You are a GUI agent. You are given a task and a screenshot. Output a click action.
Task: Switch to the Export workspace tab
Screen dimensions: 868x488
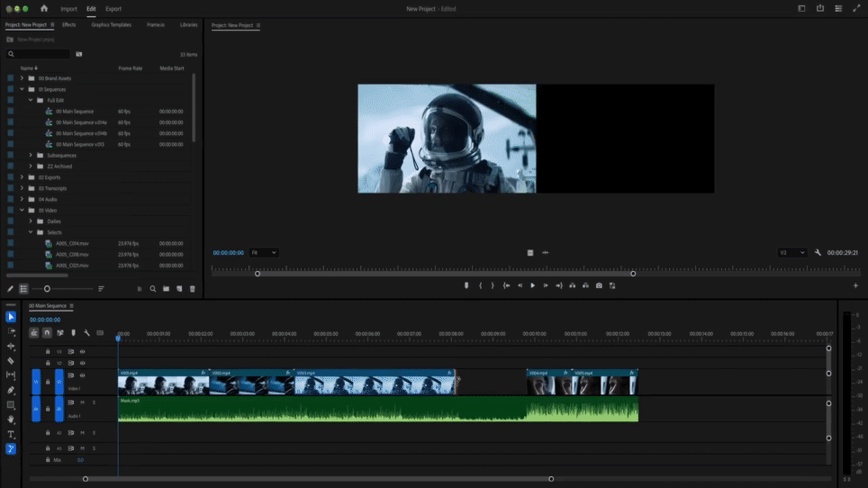113,9
